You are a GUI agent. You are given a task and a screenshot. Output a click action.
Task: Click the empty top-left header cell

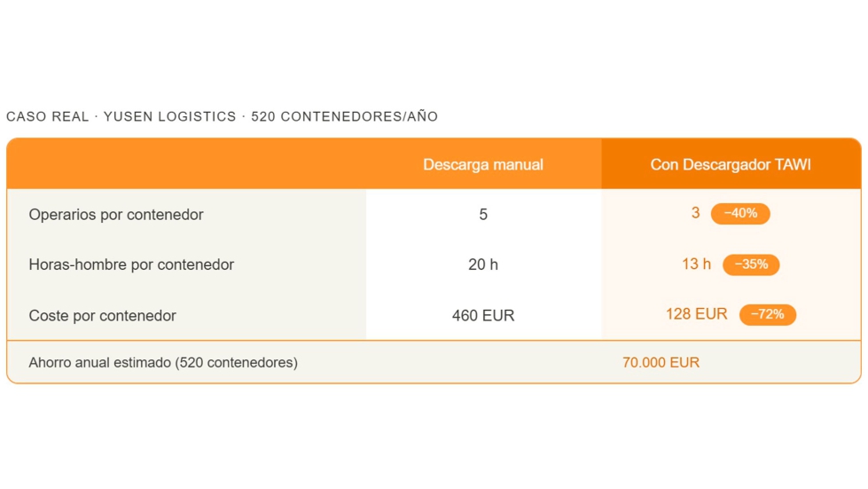point(186,165)
